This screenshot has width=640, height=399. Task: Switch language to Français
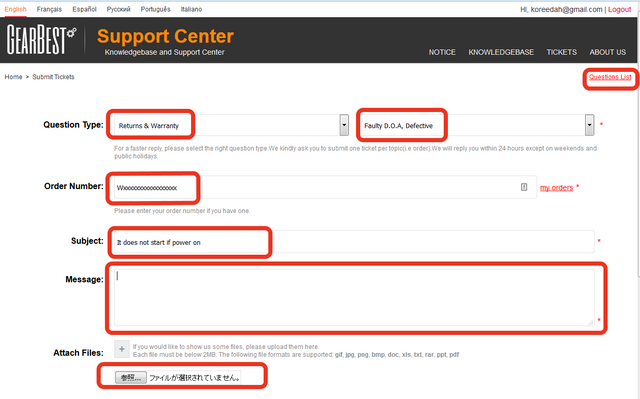click(49, 9)
